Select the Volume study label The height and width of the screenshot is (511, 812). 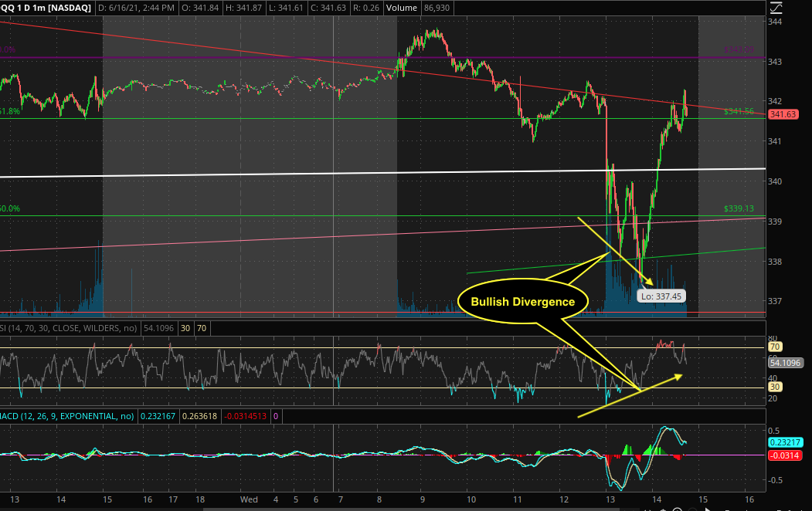401,8
